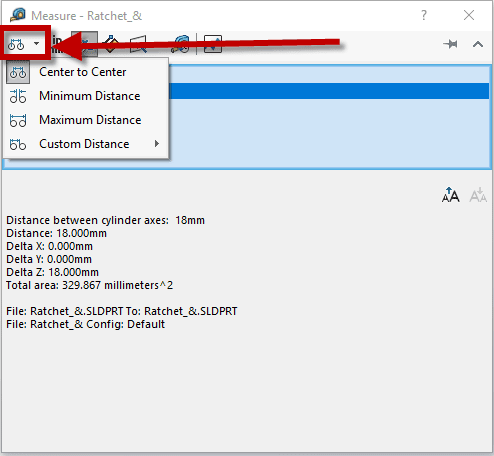
Task: Click the 'Distance: 18.000mm' result line
Action: tap(56, 233)
